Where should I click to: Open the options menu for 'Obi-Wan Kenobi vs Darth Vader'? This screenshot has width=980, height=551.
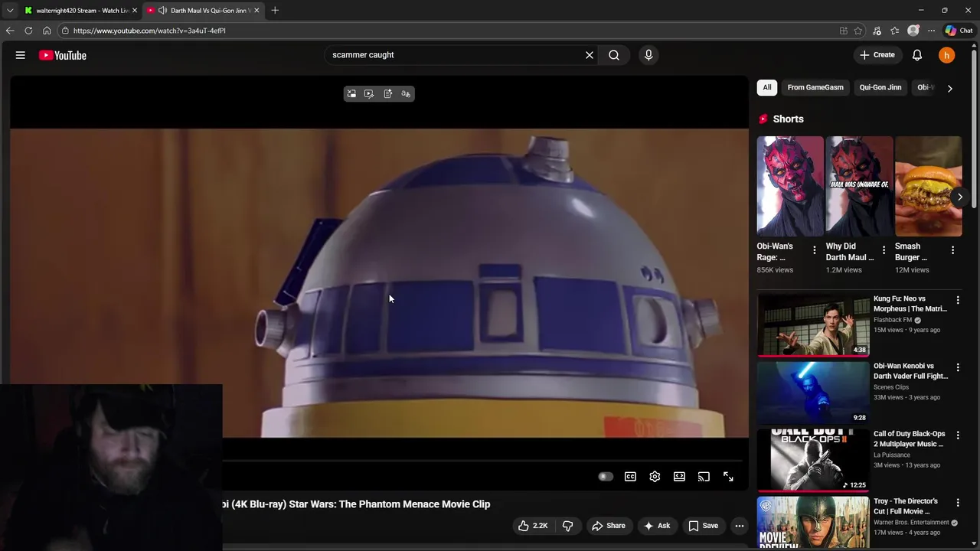(x=958, y=367)
